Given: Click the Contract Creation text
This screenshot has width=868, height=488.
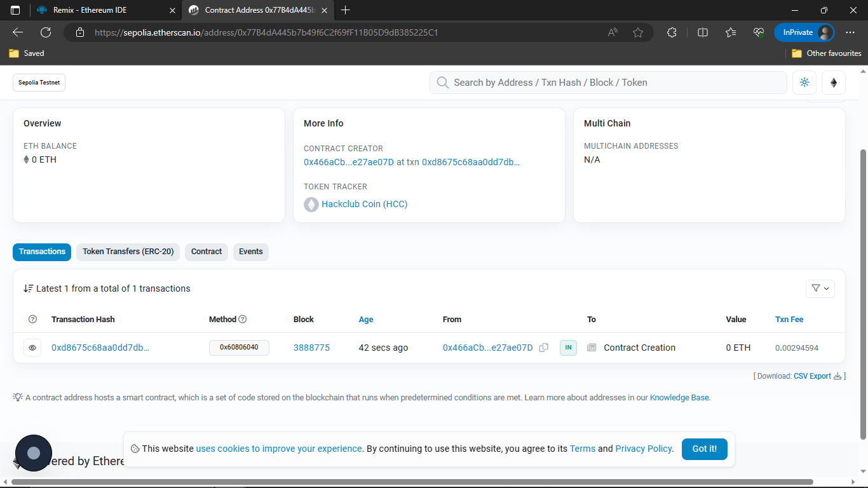Looking at the screenshot, I should [x=639, y=348].
